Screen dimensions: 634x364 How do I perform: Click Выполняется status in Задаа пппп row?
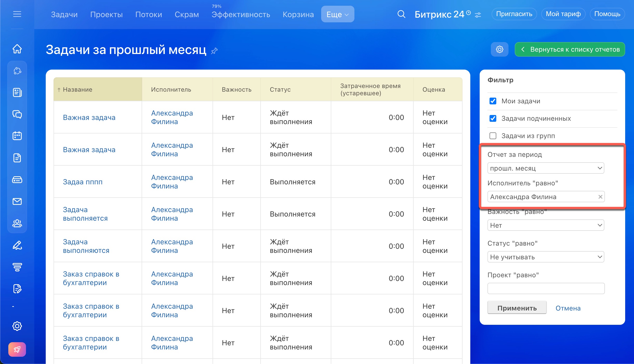(292, 182)
